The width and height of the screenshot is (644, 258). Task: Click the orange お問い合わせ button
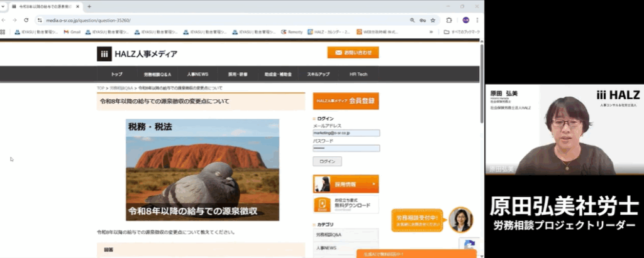(x=352, y=53)
